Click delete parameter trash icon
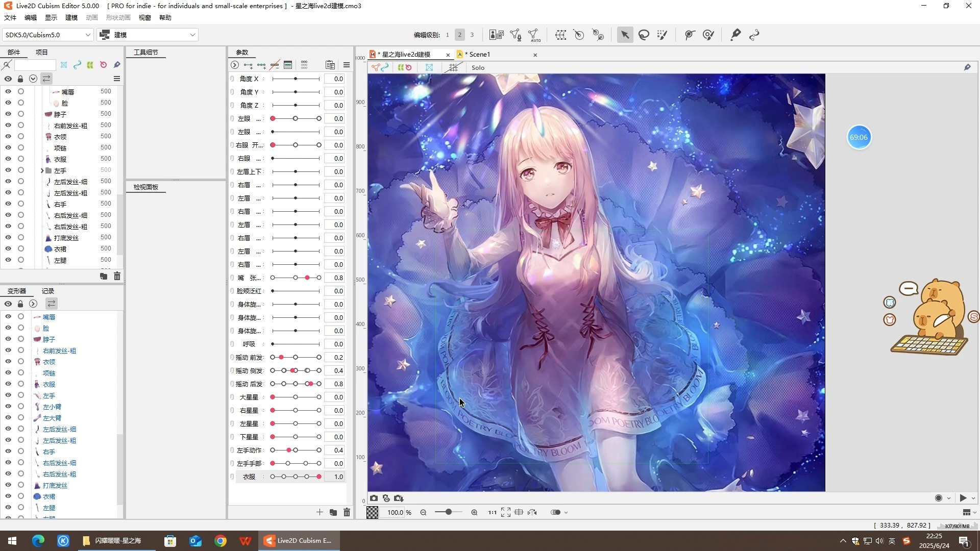 point(347,512)
